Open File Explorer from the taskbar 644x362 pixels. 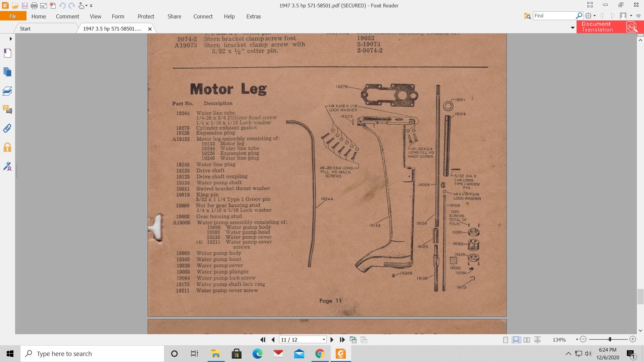pyautogui.click(x=215, y=354)
